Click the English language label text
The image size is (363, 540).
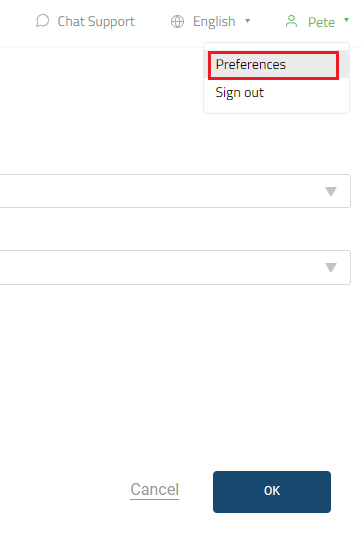point(214,21)
